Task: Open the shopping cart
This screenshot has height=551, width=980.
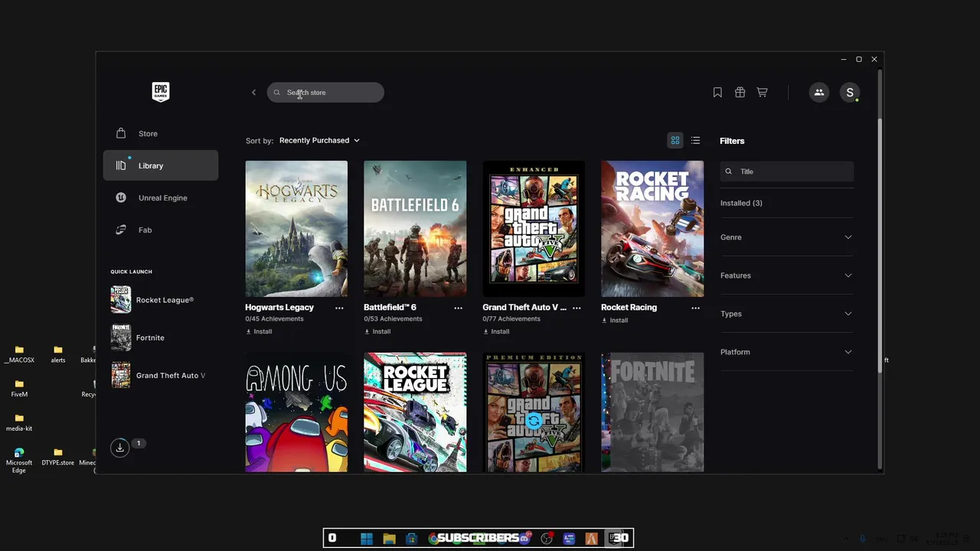Action: [762, 93]
